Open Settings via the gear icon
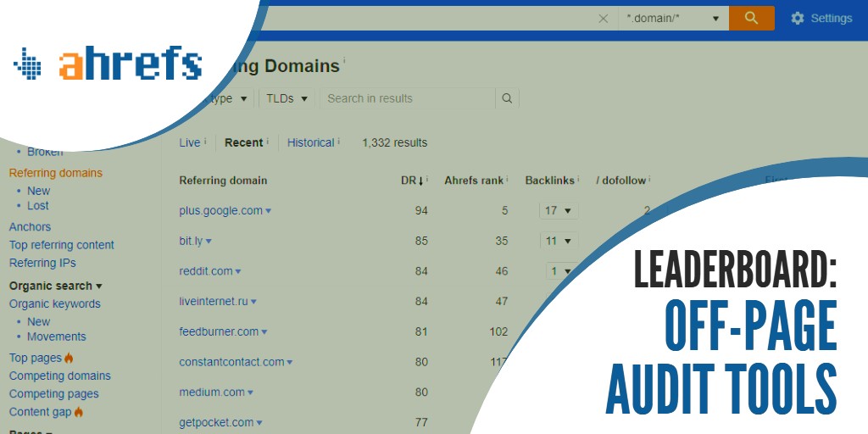This screenshot has width=868, height=434. click(797, 18)
